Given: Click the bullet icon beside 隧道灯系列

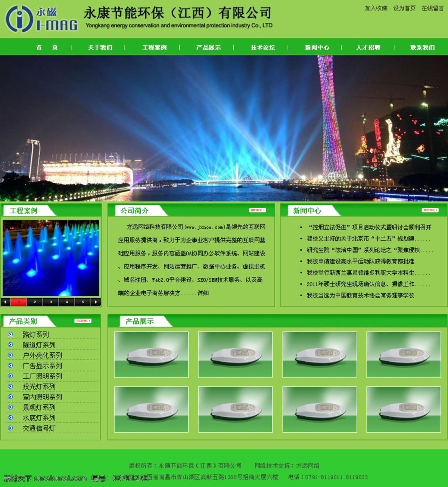Looking at the screenshot, I should point(10,345).
